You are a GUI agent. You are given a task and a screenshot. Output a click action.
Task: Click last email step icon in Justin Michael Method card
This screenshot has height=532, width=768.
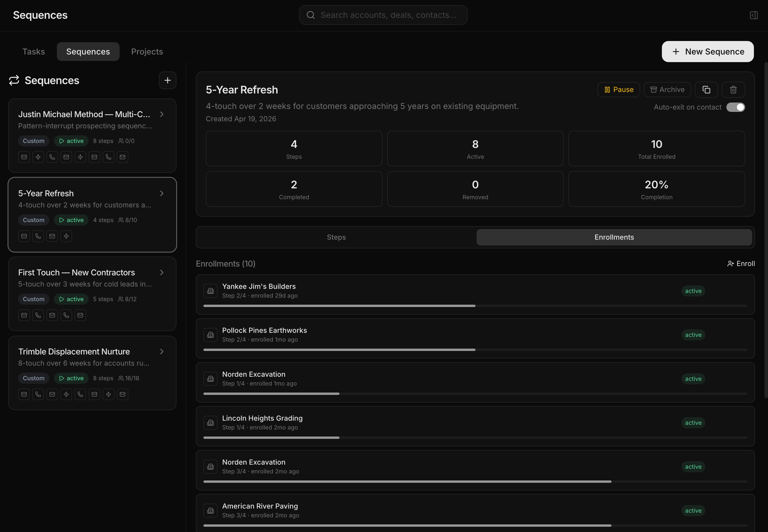(123, 157)
